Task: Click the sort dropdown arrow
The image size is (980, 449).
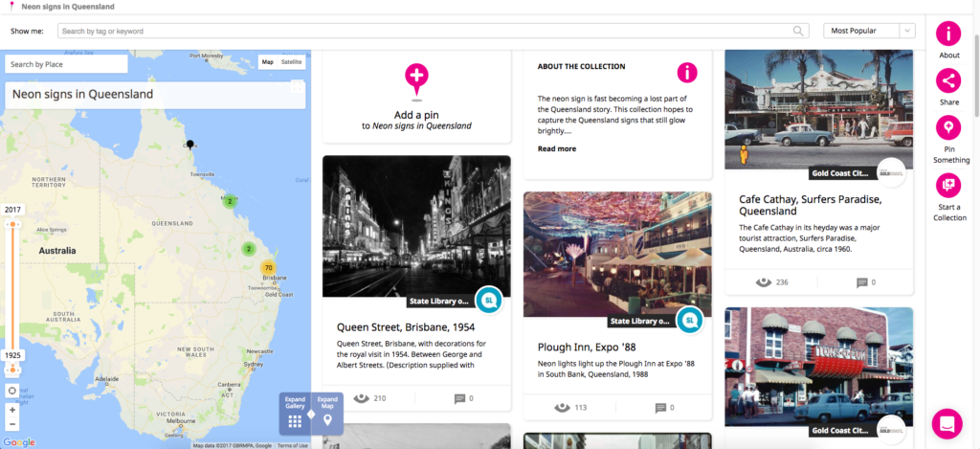Action: (907, 31)
